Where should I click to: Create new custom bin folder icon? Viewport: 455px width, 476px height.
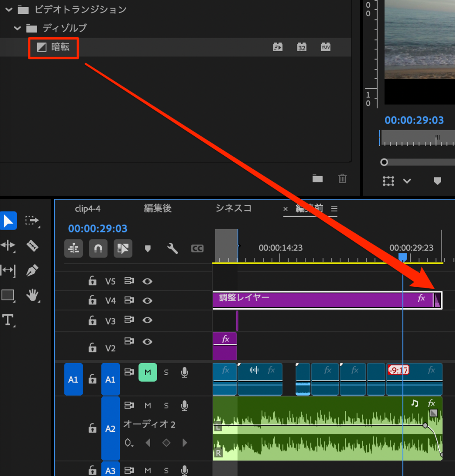pos(317,178)
